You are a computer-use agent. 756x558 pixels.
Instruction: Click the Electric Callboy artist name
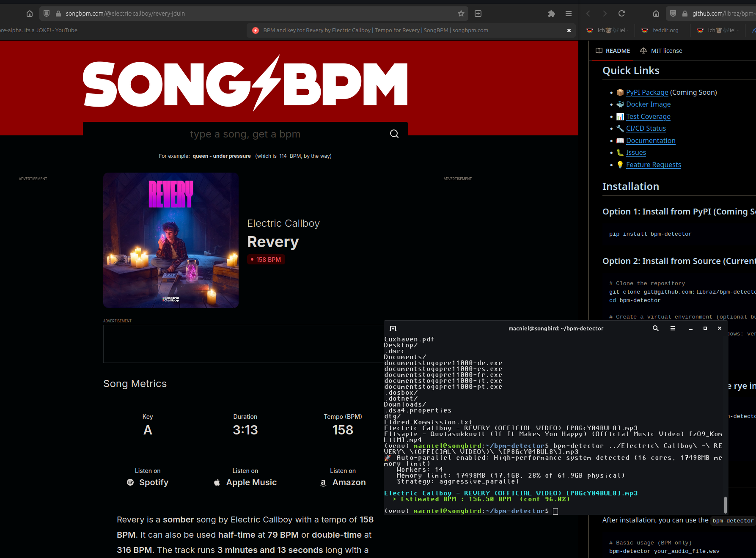point(283,223)
